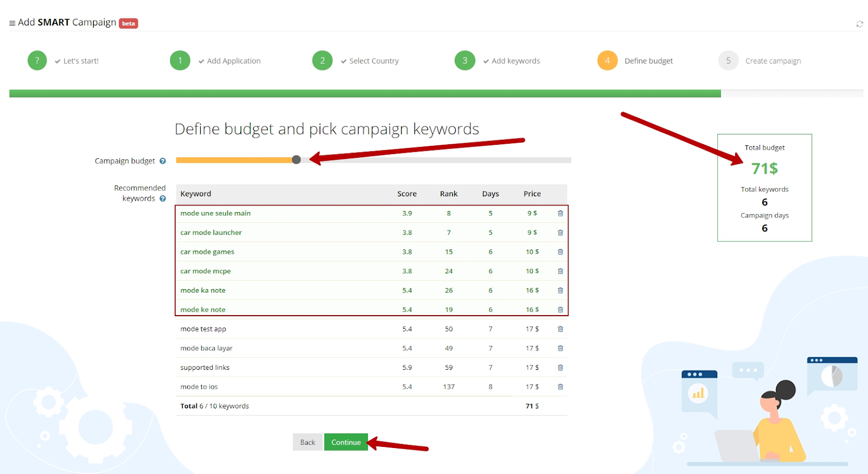Click the Days column header
The image size is (868, 474).
point(490,194)
